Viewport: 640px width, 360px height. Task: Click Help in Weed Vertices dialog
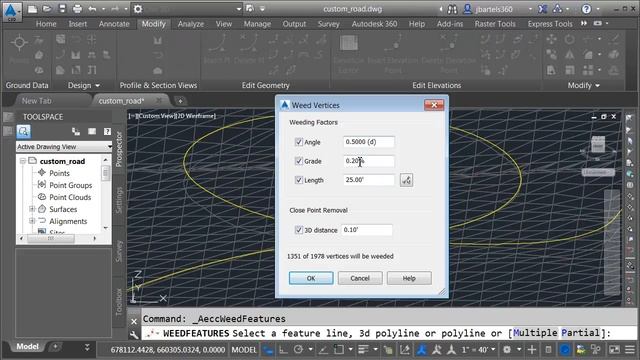pyautogui.click(x=409, y=278)
